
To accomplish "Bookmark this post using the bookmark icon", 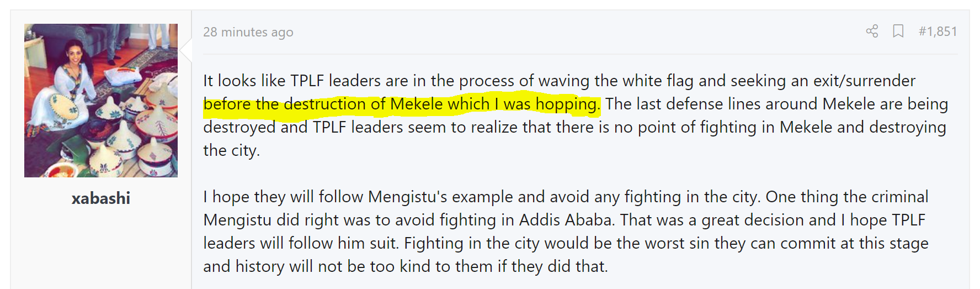I will point(898,31).
